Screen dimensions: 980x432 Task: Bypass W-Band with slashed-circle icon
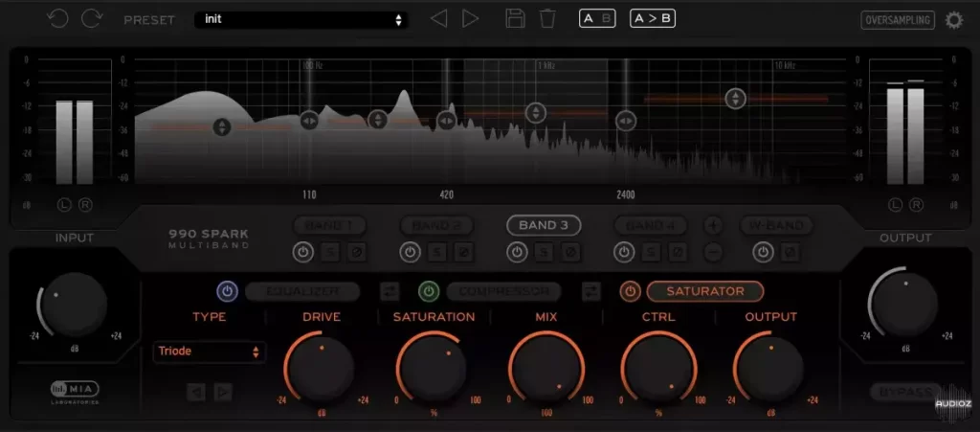click(791, 253)
